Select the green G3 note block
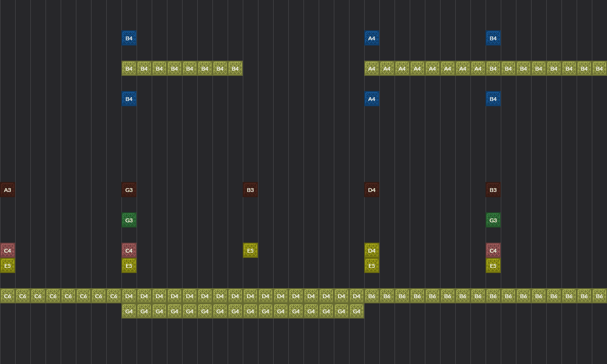The image size is (607, 364). click(129, 220)
